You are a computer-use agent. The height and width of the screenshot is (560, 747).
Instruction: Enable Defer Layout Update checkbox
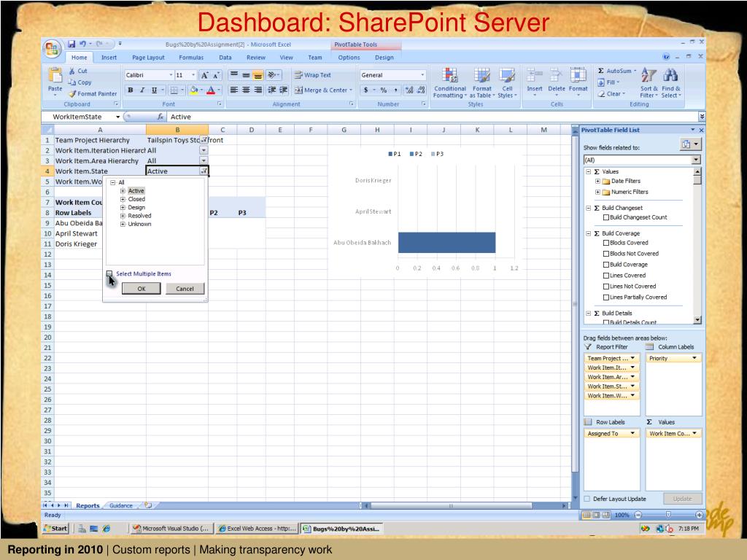click(587, 499)
